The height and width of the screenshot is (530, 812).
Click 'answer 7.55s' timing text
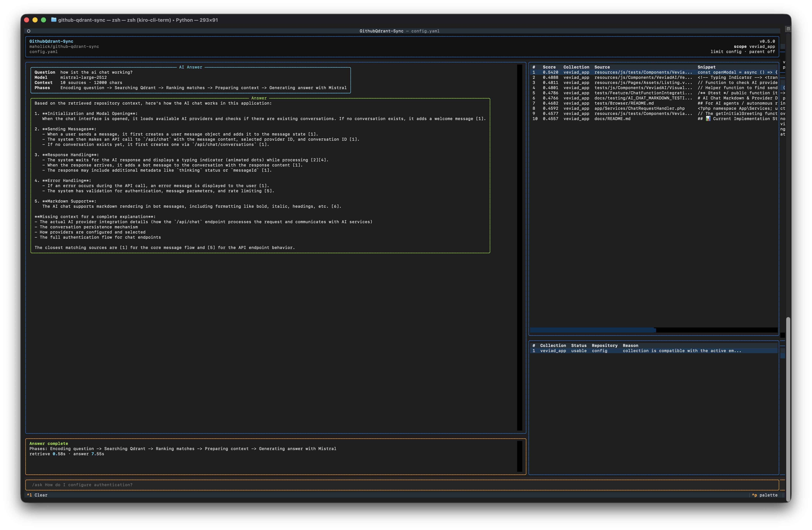tap(89, 454)
